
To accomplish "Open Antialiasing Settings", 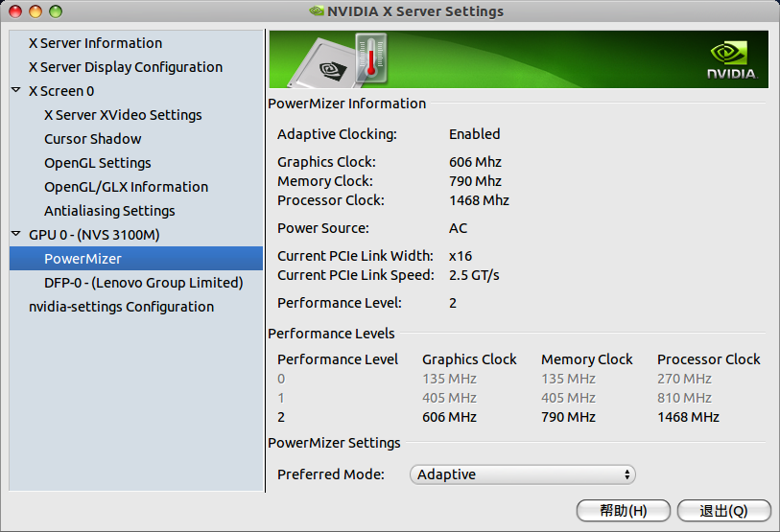I will [x=109, y=211].
